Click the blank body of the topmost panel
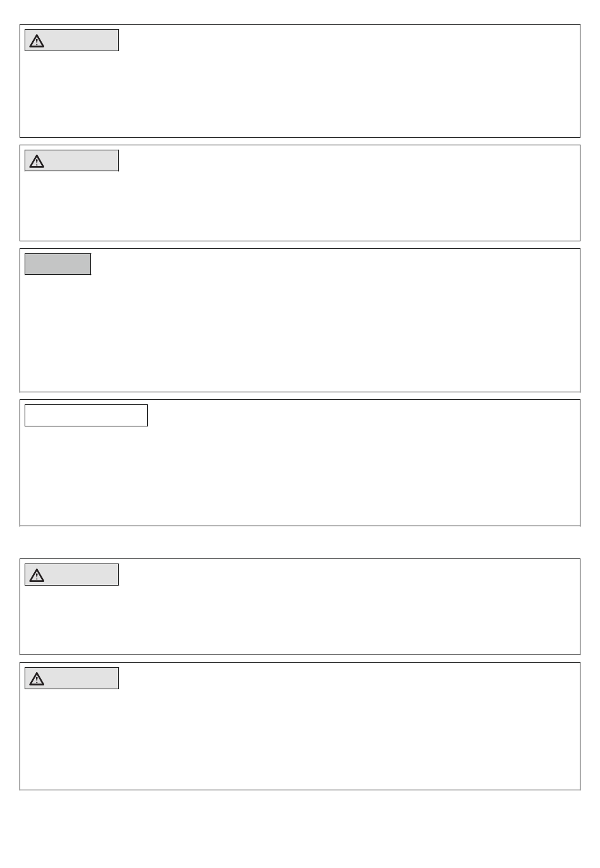The image size is (600, 868). (300, 92)
